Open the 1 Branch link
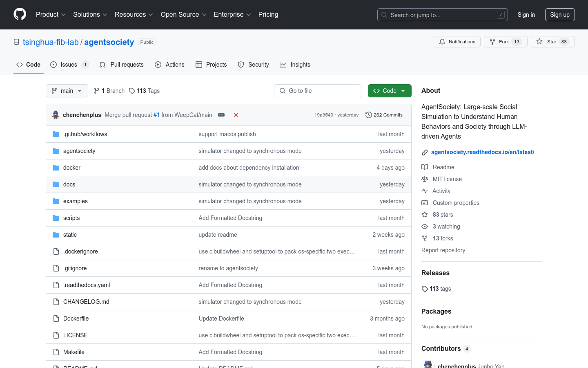The image size is (588, 368). coord(109,91)
